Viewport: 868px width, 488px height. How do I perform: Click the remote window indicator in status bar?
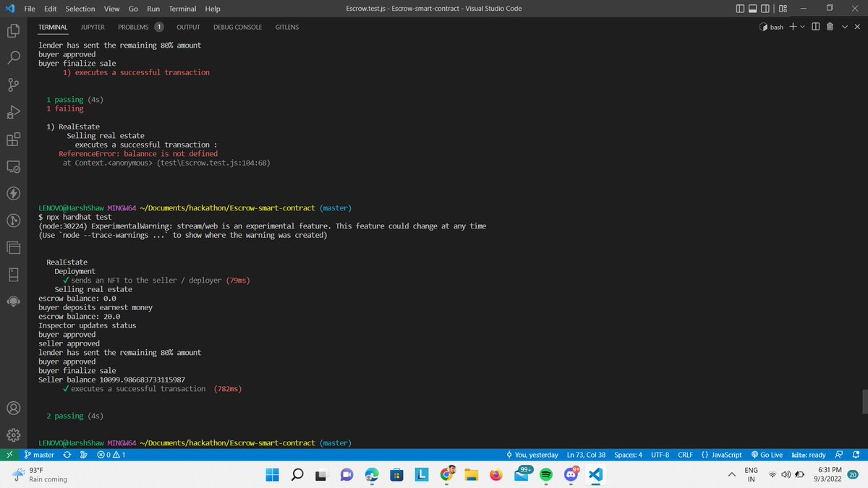(x=9, y=455)
